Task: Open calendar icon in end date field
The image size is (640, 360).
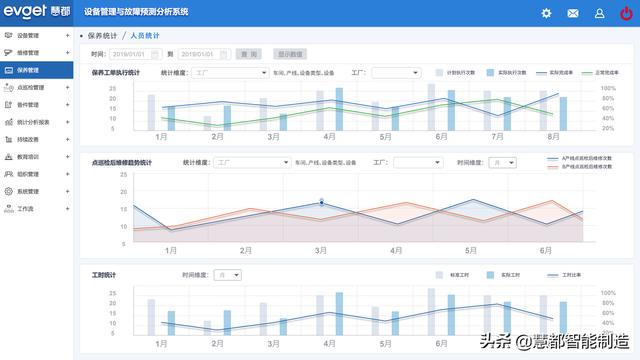Action: tap(224, 54)
